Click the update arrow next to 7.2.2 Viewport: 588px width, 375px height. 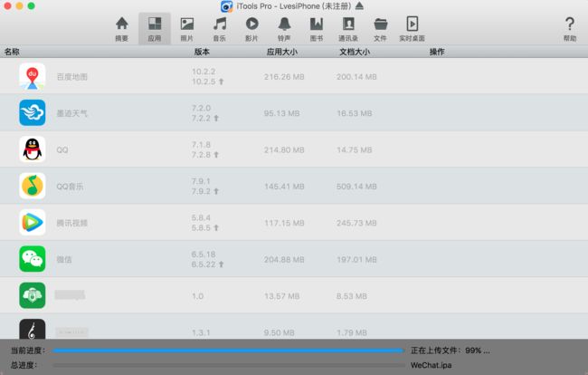click(216, 119)
